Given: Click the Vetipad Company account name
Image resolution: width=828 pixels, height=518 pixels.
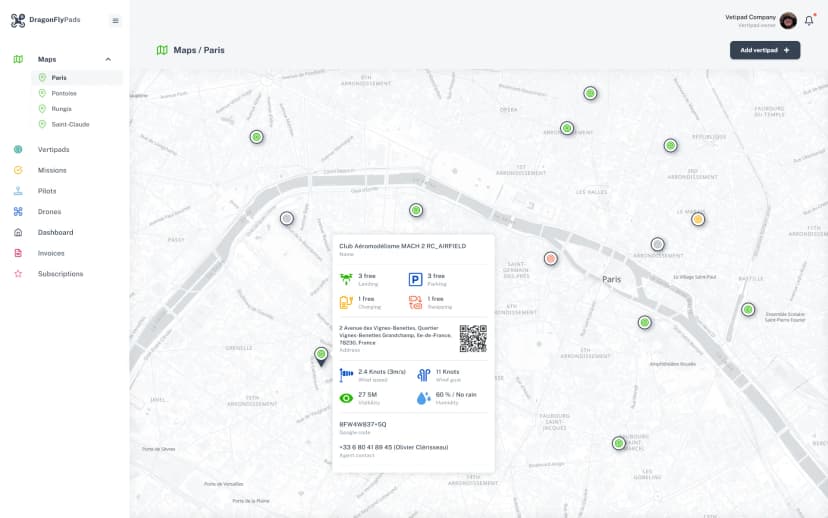Looking at the screenshot, I should tap(750, 17).
